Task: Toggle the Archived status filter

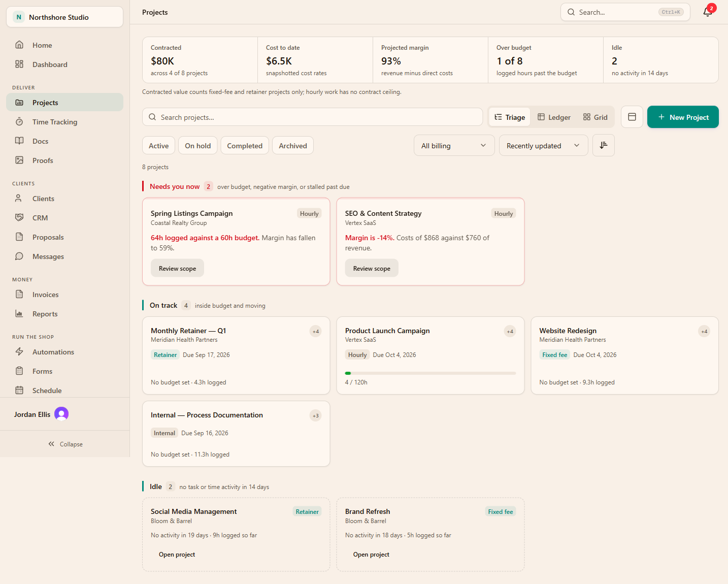Action: (293, 146)
